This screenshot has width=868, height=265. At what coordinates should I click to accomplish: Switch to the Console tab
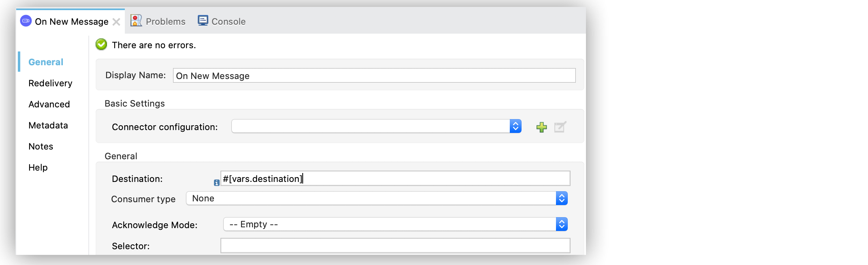(228, 21)
